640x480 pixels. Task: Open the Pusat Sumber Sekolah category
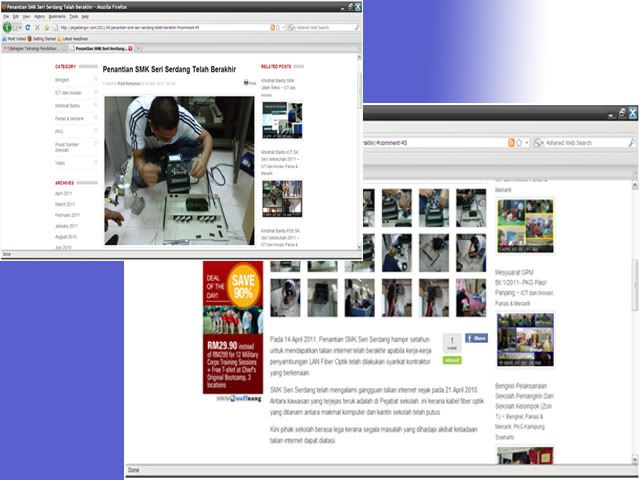point(67,147)
